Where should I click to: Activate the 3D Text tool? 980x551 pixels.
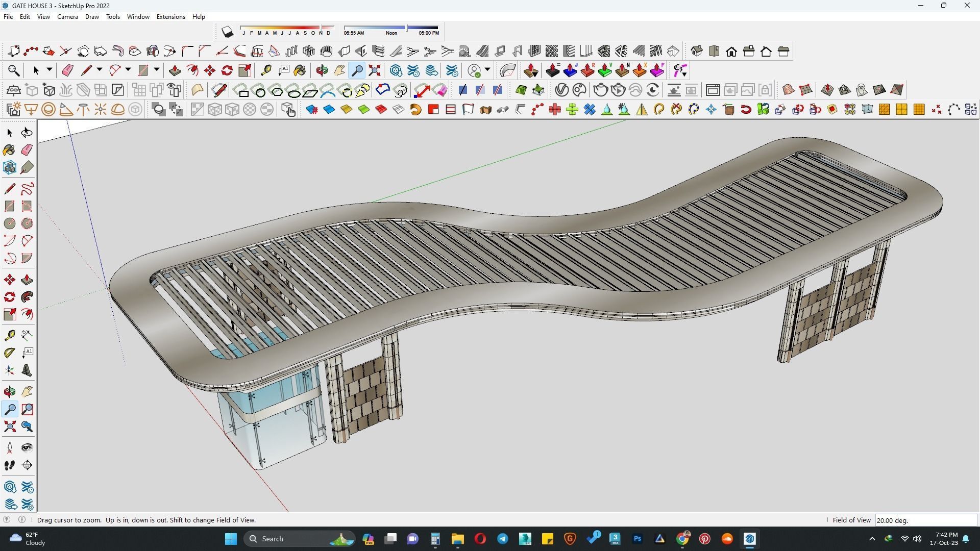27,371
